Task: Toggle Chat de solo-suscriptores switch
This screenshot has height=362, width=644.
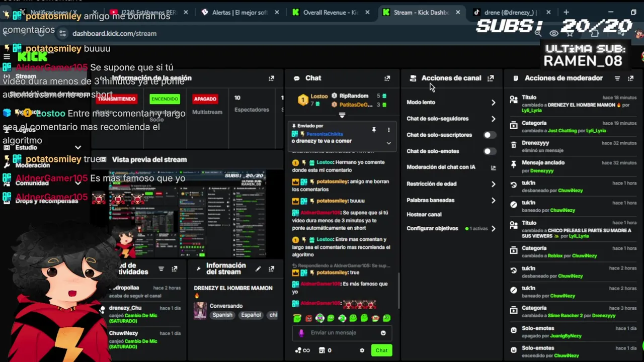Action: [x=489, y=135]
